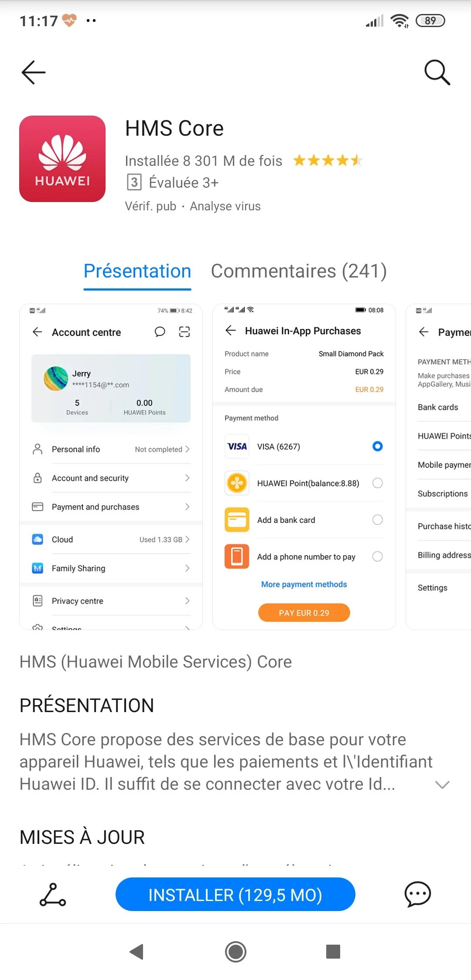The width and height of the screenshot is (471, 980).
Task: Tap the red Huawei app icon
Action: [x=62, y=159]
